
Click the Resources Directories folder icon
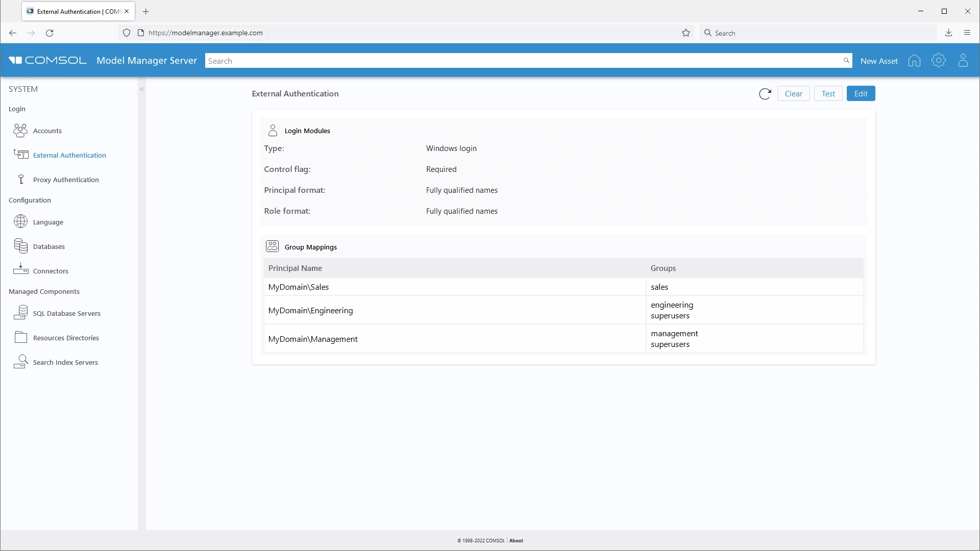pos(20,337)
